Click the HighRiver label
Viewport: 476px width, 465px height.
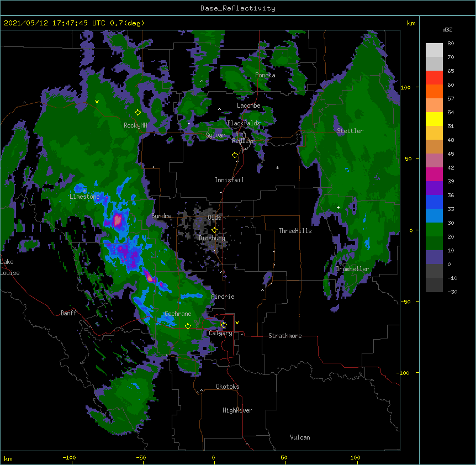click(x=237, y=410)
